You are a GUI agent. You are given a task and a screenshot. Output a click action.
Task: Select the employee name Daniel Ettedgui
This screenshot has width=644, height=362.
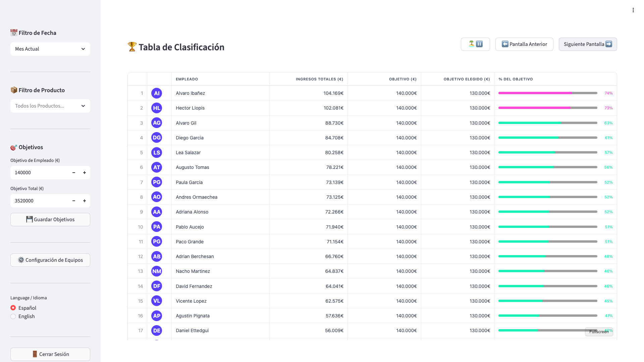click(192, 330)
